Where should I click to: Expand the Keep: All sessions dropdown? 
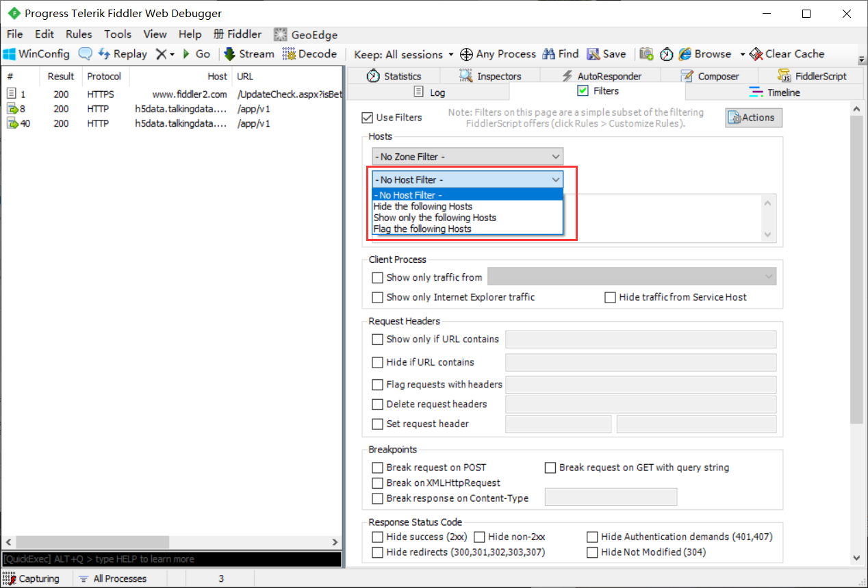pyautogui.click(x=404, y=54)
